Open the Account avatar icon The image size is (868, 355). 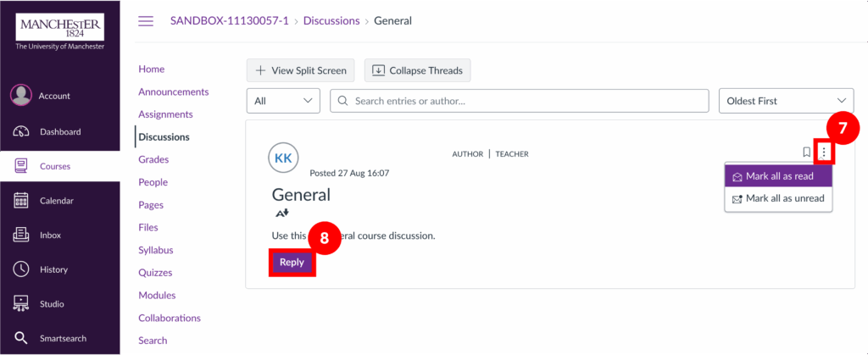coord(21,96)
